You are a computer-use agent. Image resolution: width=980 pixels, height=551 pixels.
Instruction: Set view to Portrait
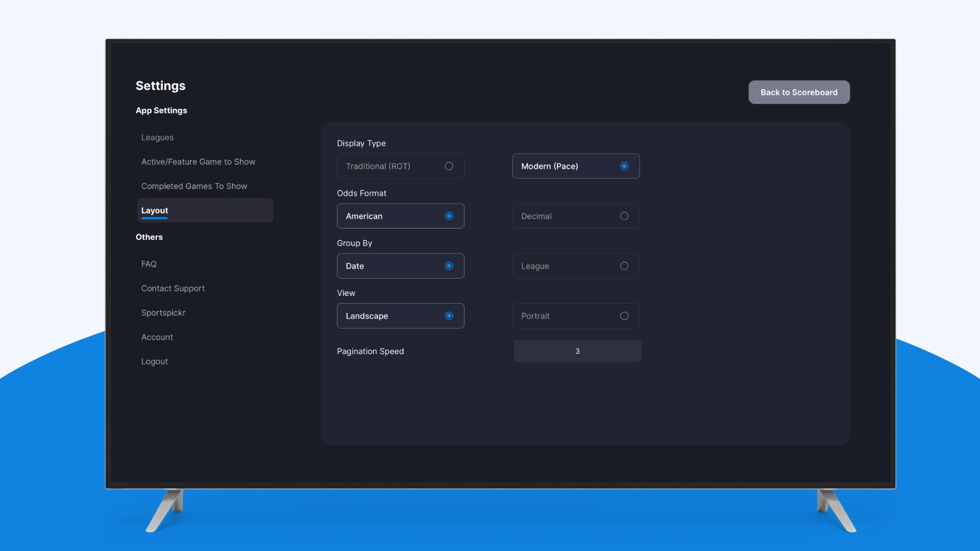[576, 316]
